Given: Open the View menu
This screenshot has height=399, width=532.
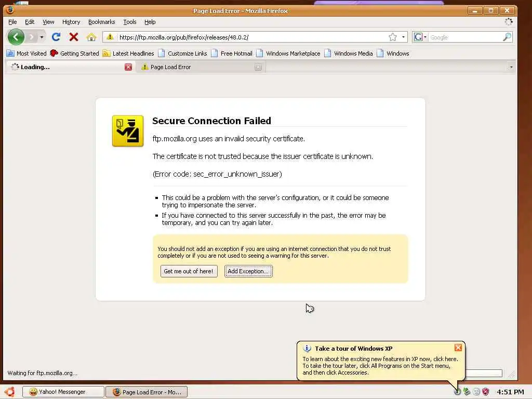Looking at the screenshot, I should pyautogui.click(x=48, y=22).
